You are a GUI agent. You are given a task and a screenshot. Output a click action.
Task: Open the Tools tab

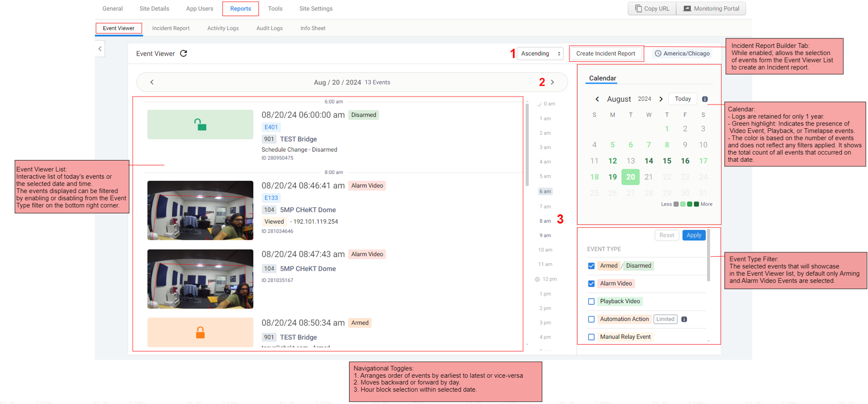pyautogui.click(x=275, y=9)
